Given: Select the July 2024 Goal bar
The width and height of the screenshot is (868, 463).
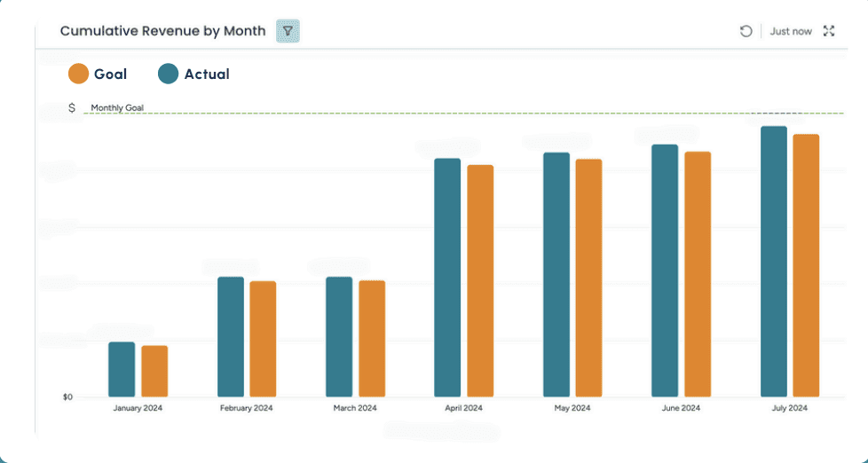Looking at the screenshot, I should 806,265.
